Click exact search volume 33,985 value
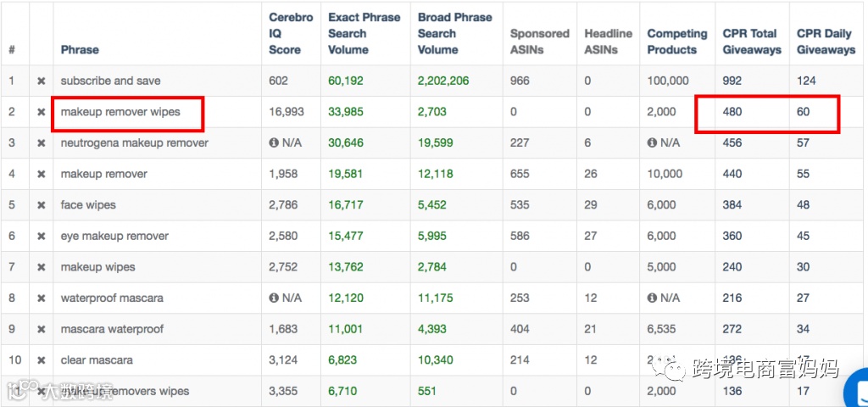 point(346,112)
